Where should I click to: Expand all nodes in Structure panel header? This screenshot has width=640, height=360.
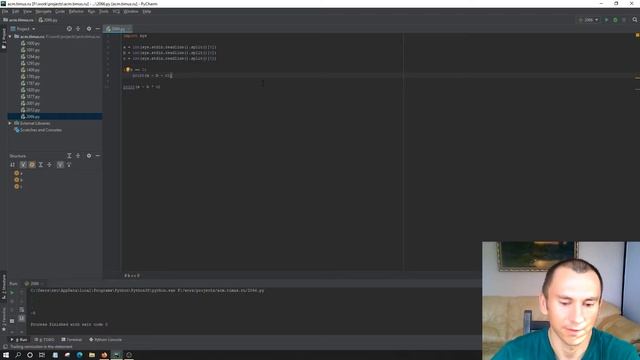point(69,156)
